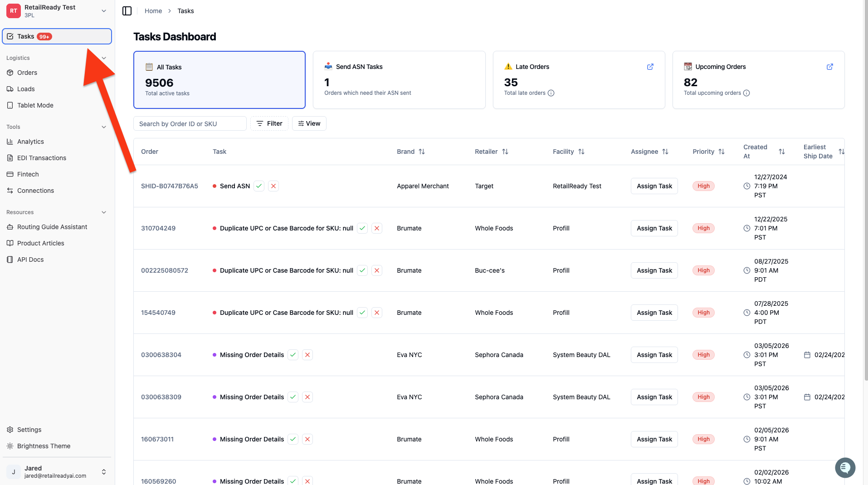Go to EDI Transactions

click(x=42, y=158)
